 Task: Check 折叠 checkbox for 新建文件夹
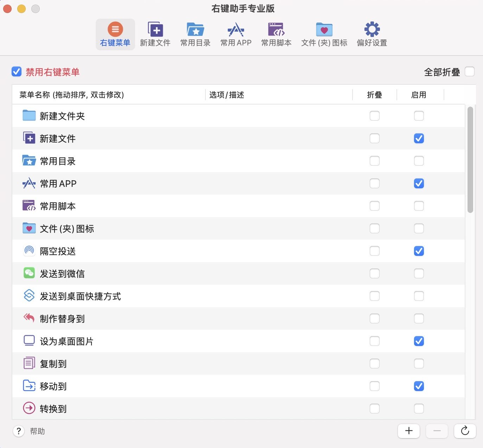point(374,116)
